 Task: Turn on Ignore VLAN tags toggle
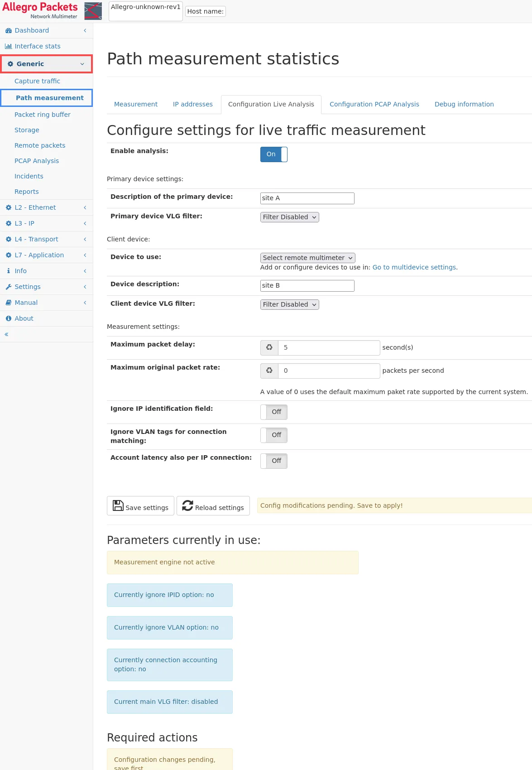pyautogui.click(x=273, y=435)
